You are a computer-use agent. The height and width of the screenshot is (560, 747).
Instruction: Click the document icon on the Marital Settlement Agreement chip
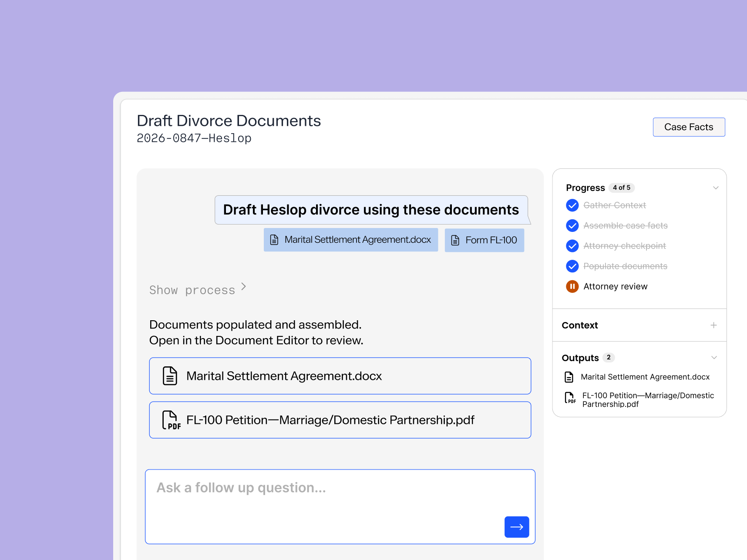[274, 240]
